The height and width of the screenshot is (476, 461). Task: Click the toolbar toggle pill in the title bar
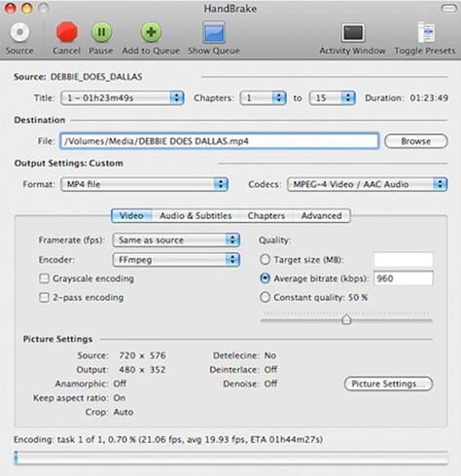coord(449,8)
